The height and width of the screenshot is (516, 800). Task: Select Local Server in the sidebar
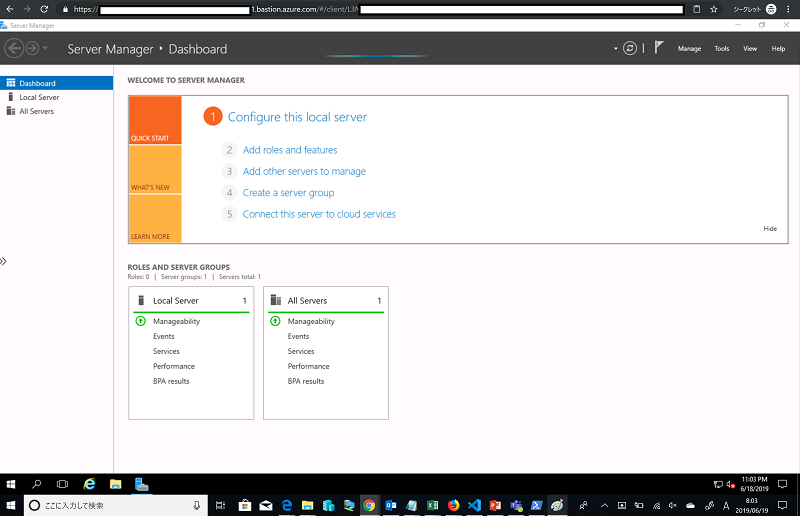(39, 97)
